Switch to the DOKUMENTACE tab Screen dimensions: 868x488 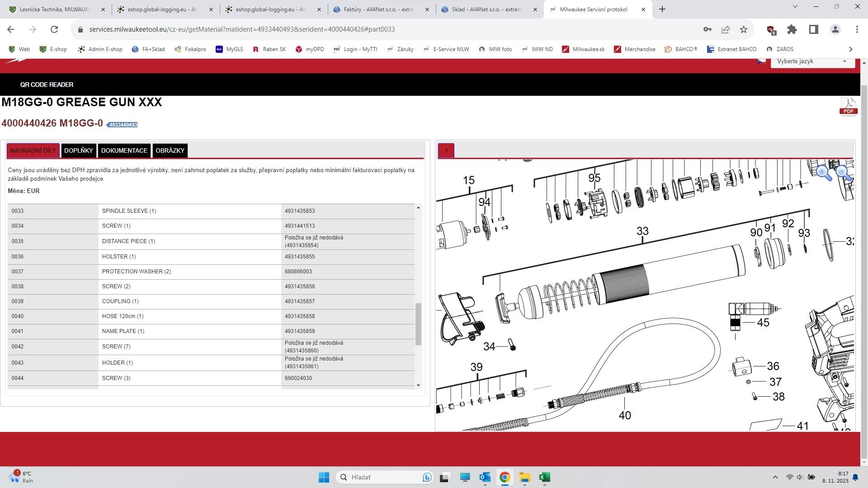pyautogui.click(x=124, y=150)
